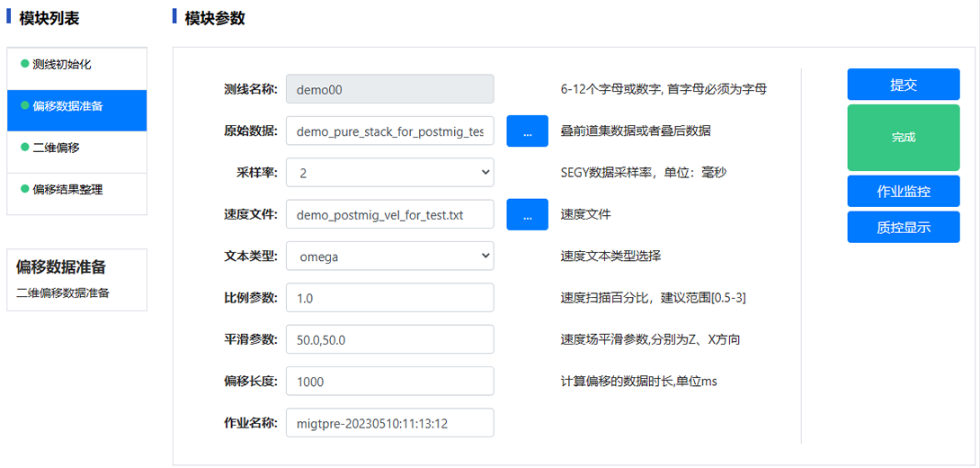Open 质控显示 quality control display
The image size is (980, 468).
tap(903, 228)
